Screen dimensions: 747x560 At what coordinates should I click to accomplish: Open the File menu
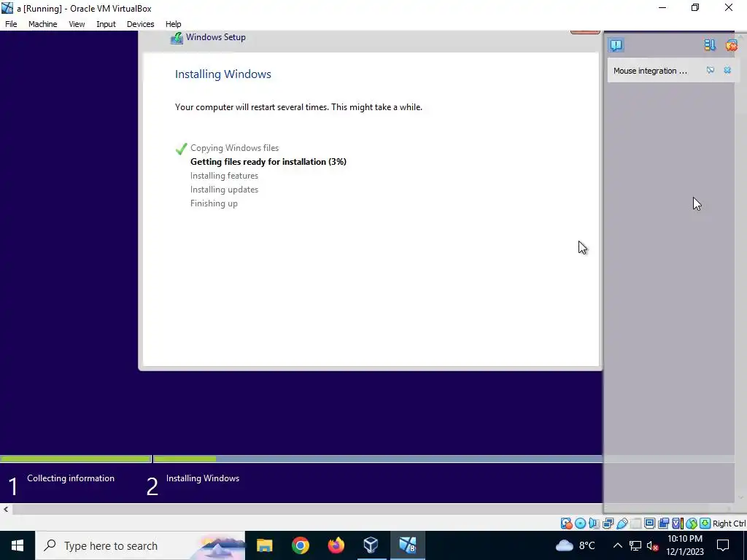[11, 24]
